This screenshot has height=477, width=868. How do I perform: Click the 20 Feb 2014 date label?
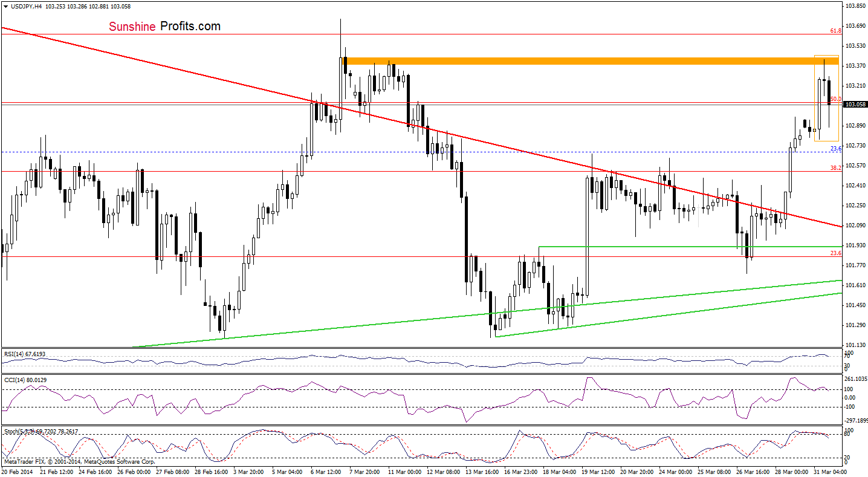(x=18, y=472)
